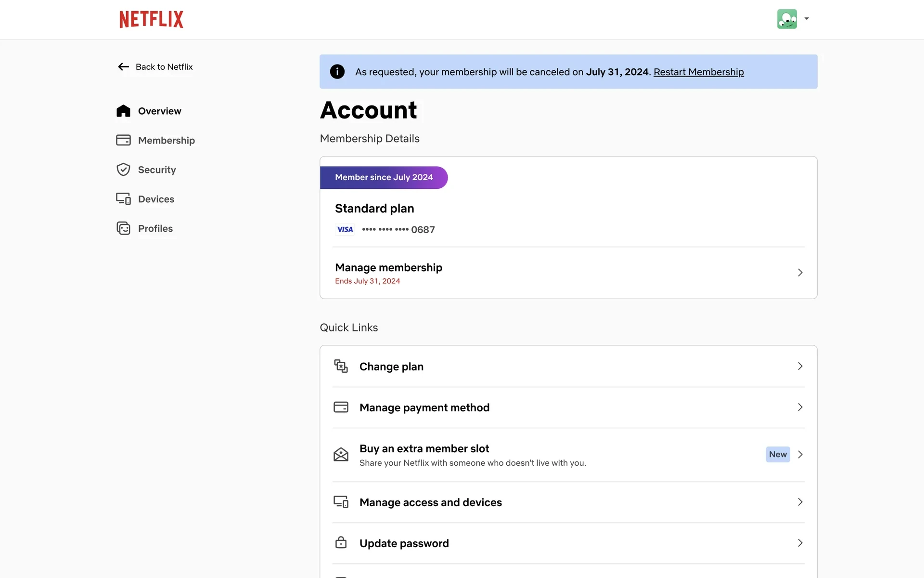
Task: Click the Member since July 2024 badge
Action: point(384,177)
